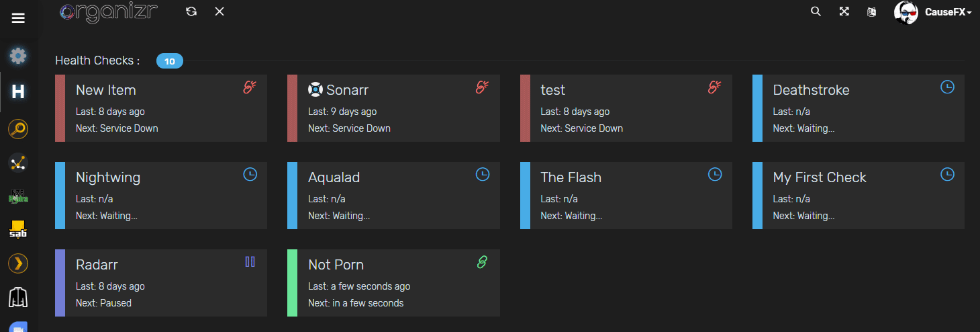
Task: Click the settings gear sidebar icon
Action: tap(18, 56)
